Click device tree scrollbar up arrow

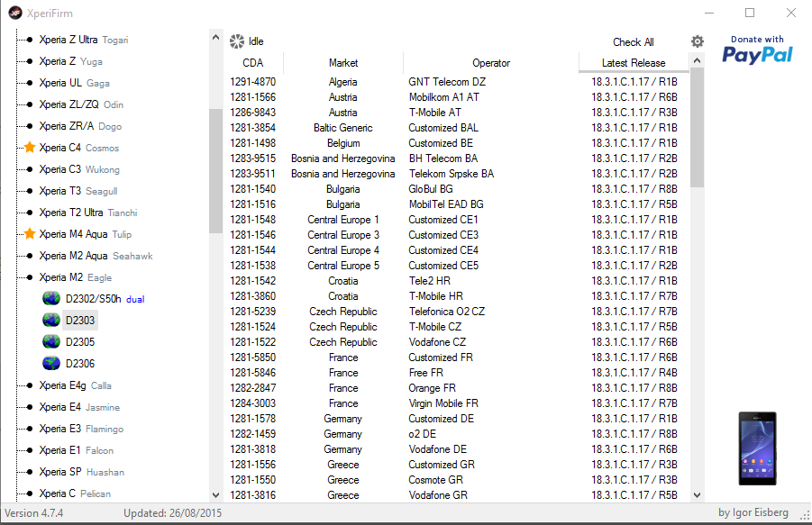(x=216, y=37)
